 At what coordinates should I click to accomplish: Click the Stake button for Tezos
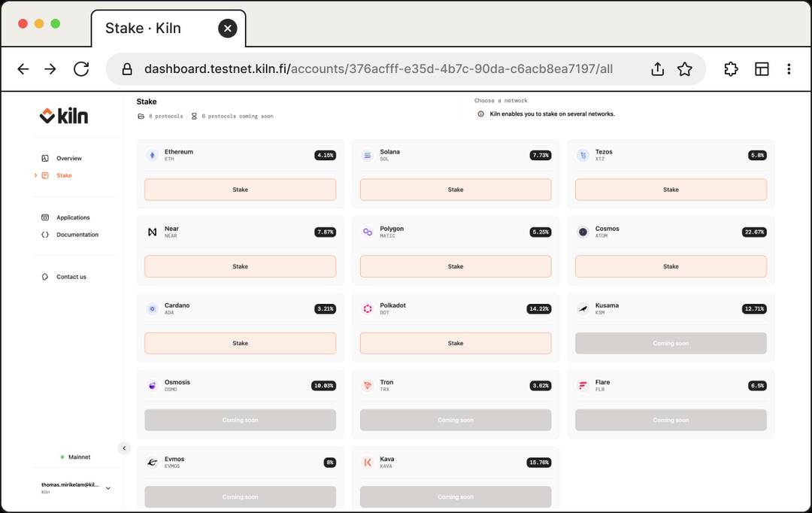point(671,190)
